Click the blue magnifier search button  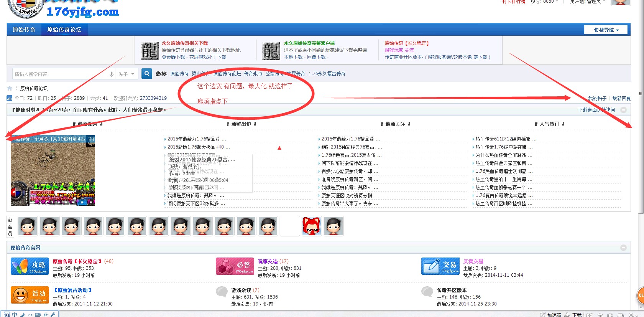(x=147, y=74)
